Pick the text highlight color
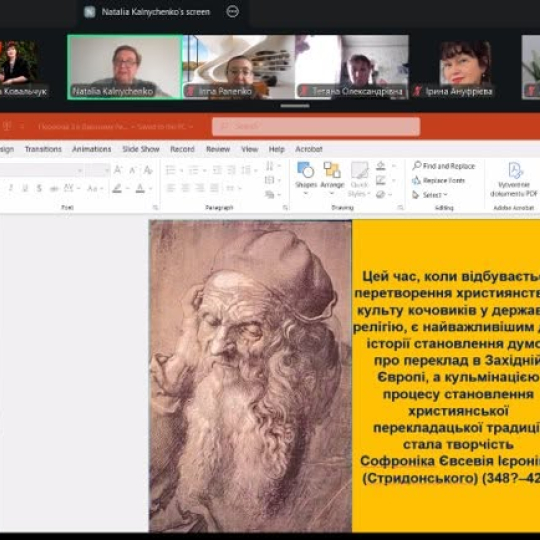540x540 pixels. (x=117, y=188)
